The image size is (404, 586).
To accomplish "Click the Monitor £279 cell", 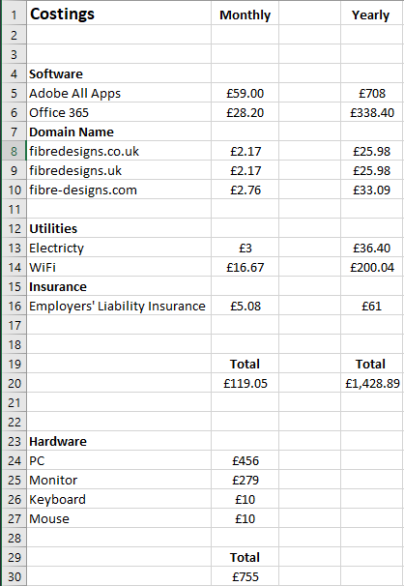I will [245, 480].
